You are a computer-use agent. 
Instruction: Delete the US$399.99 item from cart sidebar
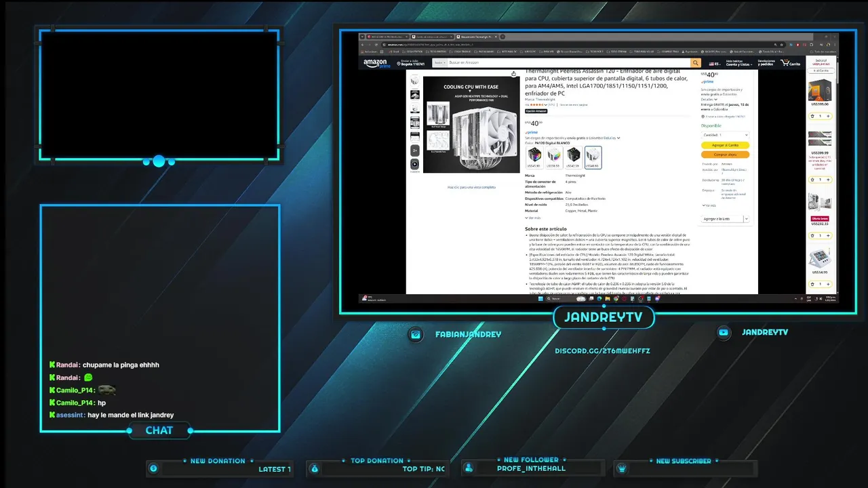[812, 180]
